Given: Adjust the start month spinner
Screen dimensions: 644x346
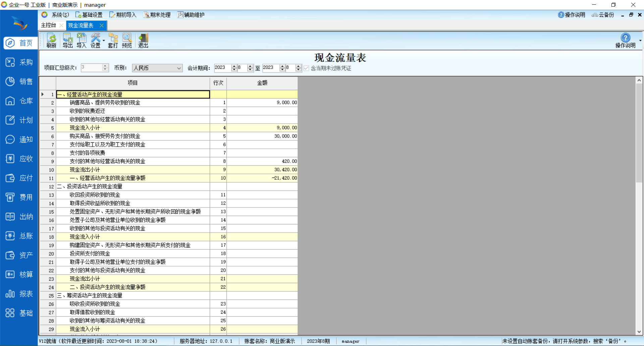Looking at the screenshot, I should pos(250,68).
